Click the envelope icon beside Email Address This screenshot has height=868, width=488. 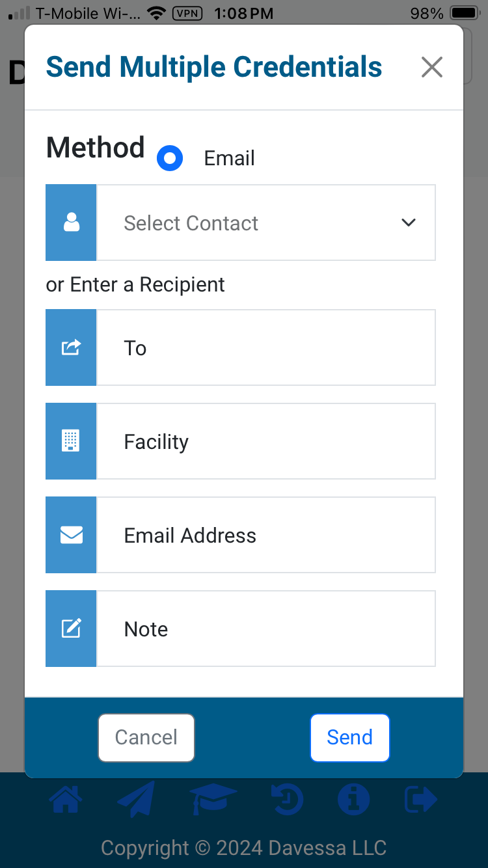tap(71, 535)
